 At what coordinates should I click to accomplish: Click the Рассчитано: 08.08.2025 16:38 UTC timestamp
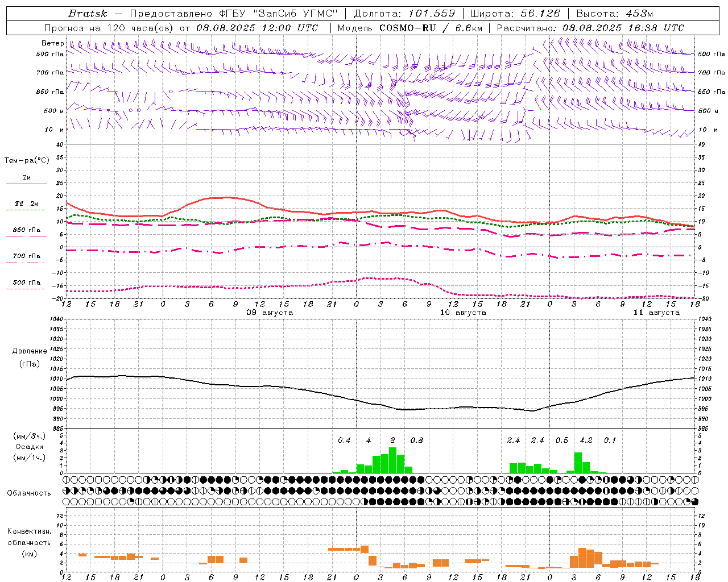(x=590, y=28)
